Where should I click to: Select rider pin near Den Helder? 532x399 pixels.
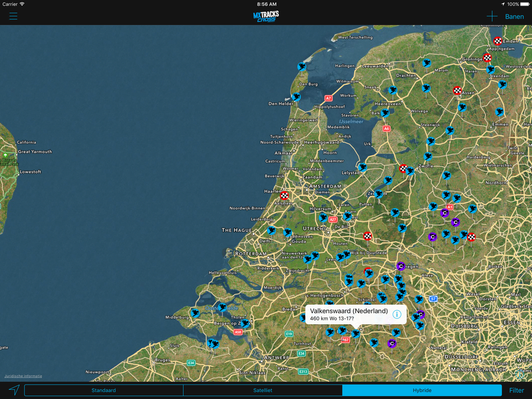click(x=296, y=97)
